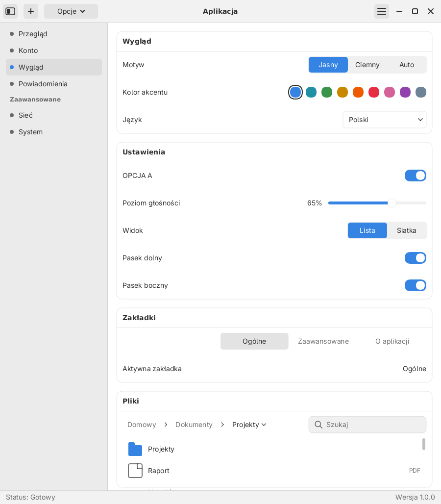Navigate to Domowy breadcrumb
The height and width of the screenshot is (504, 441).
point(142,425)
